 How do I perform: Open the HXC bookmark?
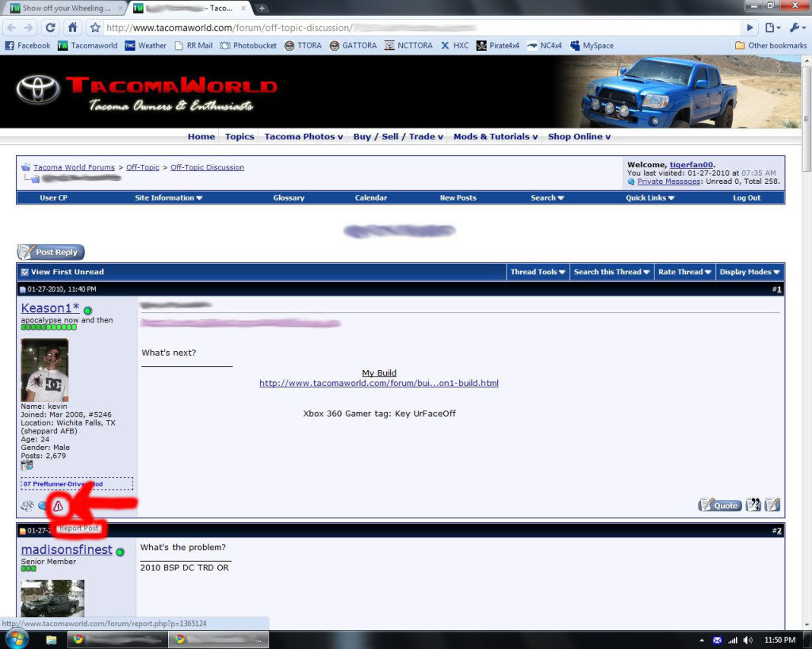pyautogui.click(x=454, y=45)
